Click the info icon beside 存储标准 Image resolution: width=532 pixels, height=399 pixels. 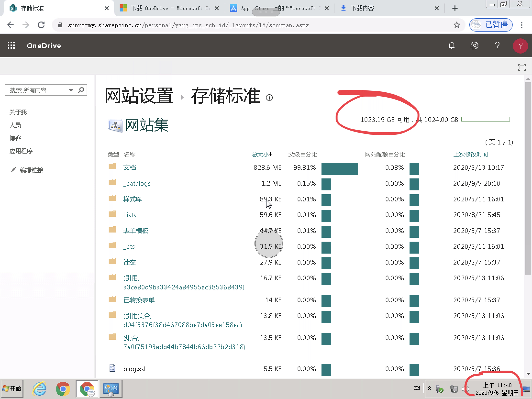(x=269, y=98)
